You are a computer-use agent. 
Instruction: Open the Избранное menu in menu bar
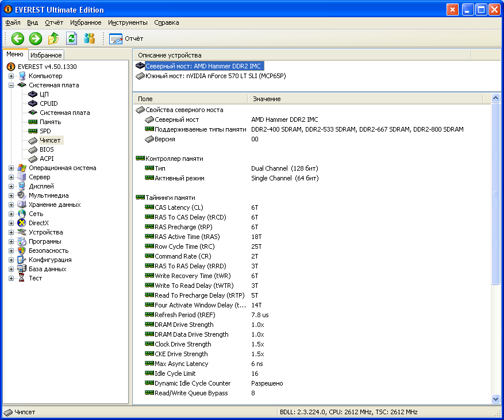tap(86, 22)
